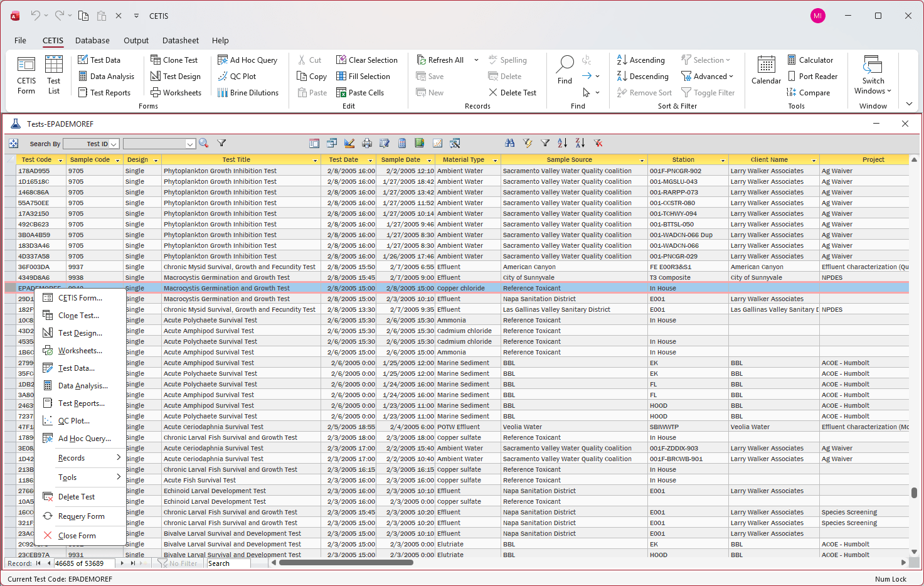Sort Descending from the ribbon

(x=642, y=77)
